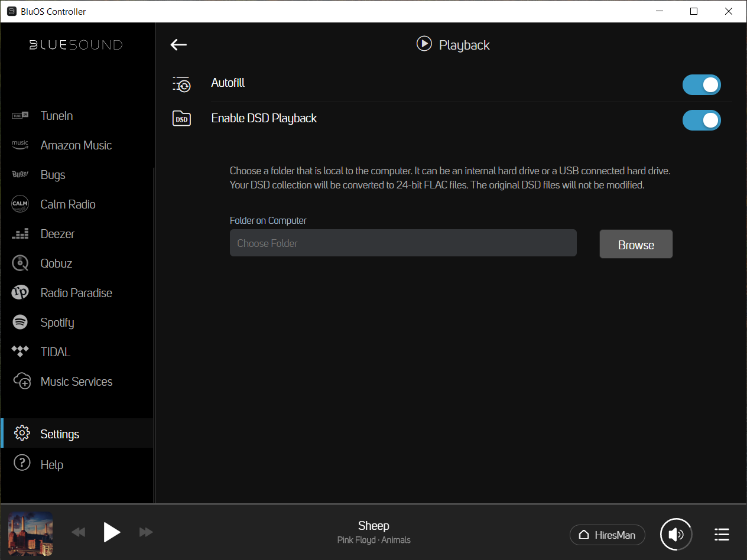Open Amazon Music service
747x560 pixels.
[76, 145]
